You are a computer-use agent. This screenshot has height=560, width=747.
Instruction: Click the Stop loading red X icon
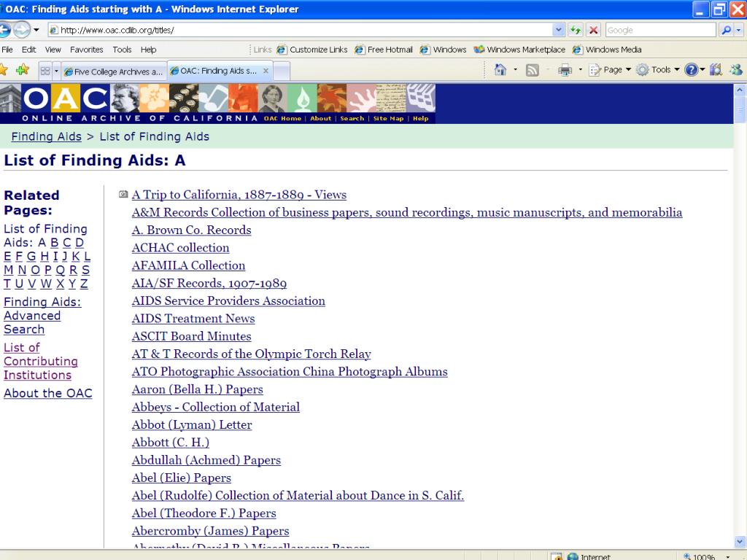pyautogui.click(x=593, y=30)
